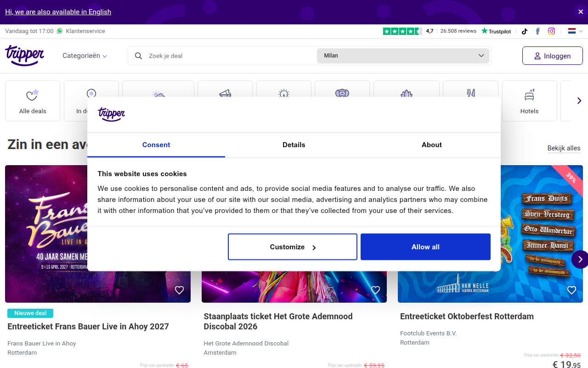Select the Alle deals category tile
The image size is (588, 368).
[33, 101]
